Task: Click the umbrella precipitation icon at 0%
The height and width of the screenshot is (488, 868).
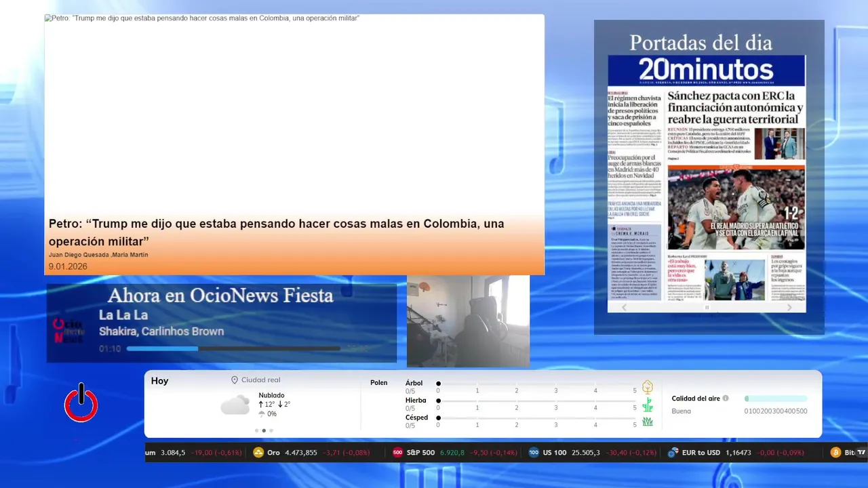Action: click(x=262, y=414)
